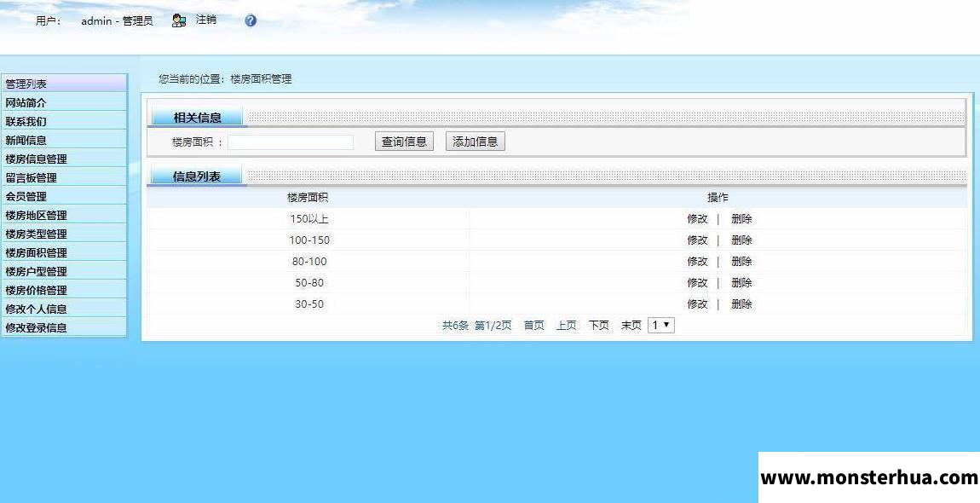
Task: Edit the 100-150 row via 修改
Action: click(x=697, y=240)
